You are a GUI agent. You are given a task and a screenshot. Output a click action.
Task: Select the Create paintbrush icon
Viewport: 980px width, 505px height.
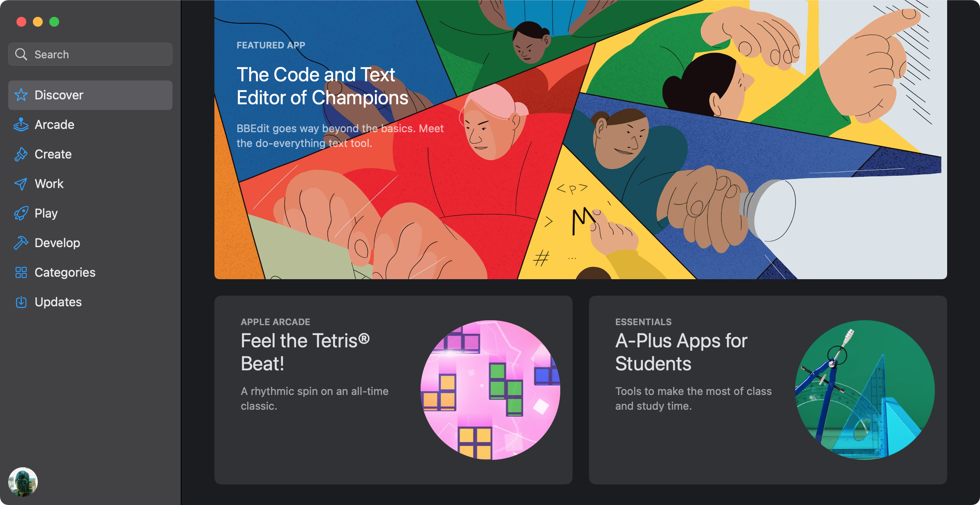(x=21, y=154)
